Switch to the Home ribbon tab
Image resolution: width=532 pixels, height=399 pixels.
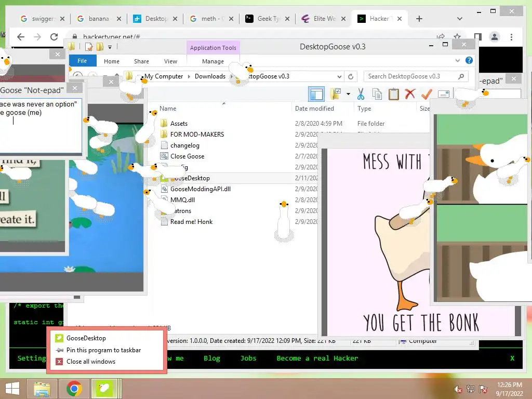click(x=112, y=61)
